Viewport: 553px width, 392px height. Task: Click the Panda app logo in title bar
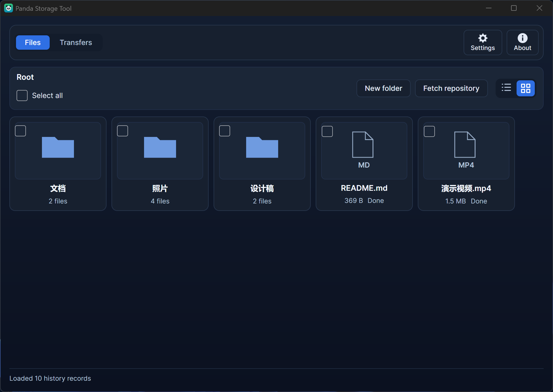(x=9, y=8)
